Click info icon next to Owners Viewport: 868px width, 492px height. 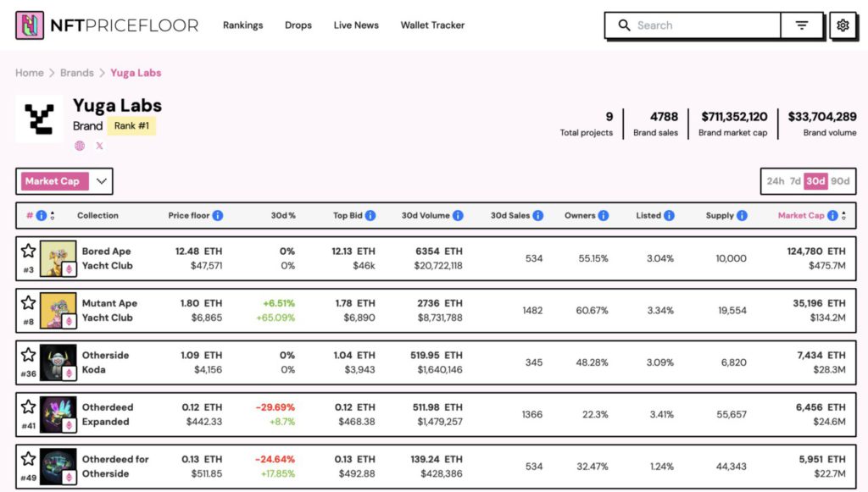pos(604,216)
